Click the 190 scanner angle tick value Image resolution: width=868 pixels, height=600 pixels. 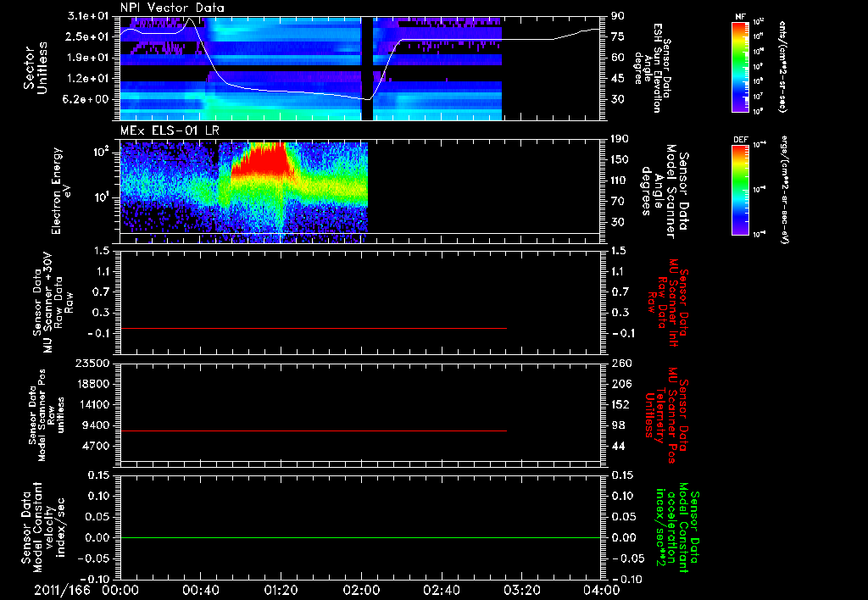click(x=620, y=138)
